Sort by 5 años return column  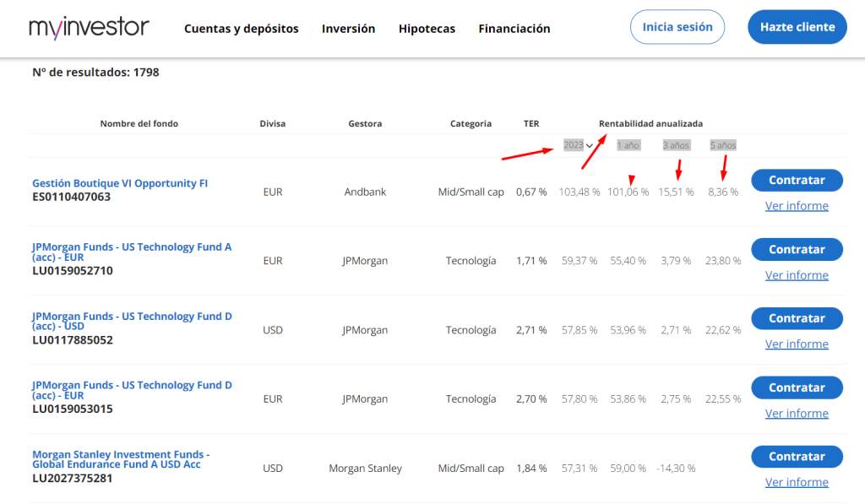pos(723,145)
